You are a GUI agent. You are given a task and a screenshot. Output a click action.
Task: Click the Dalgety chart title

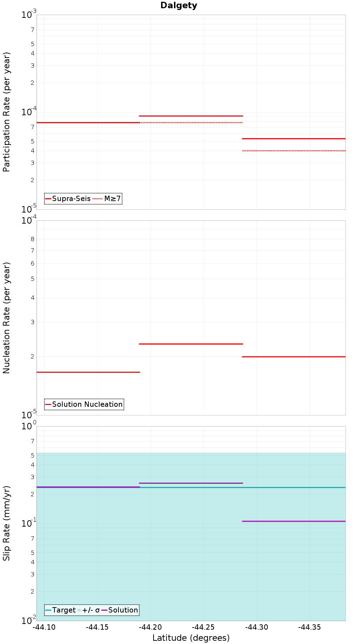coord(179,5)
